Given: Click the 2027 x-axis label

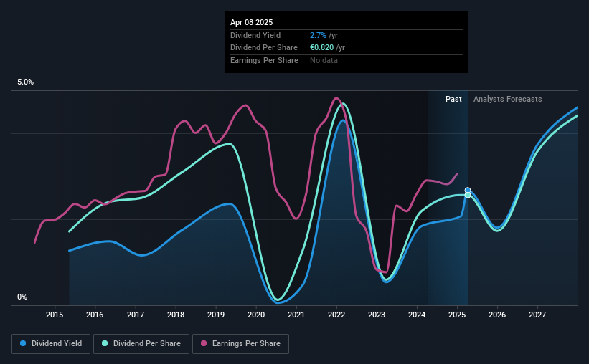Looking at the screenshot, I should click(537, 315).
